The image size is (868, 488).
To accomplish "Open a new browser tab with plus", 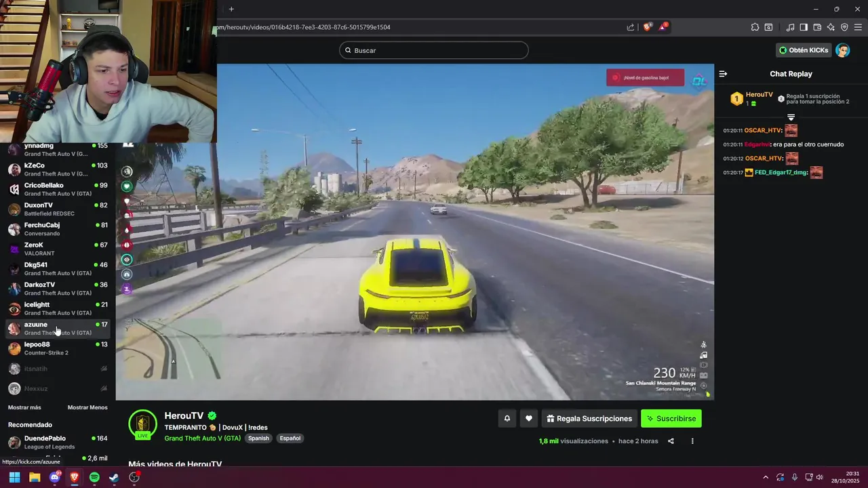I will point(231,9).
